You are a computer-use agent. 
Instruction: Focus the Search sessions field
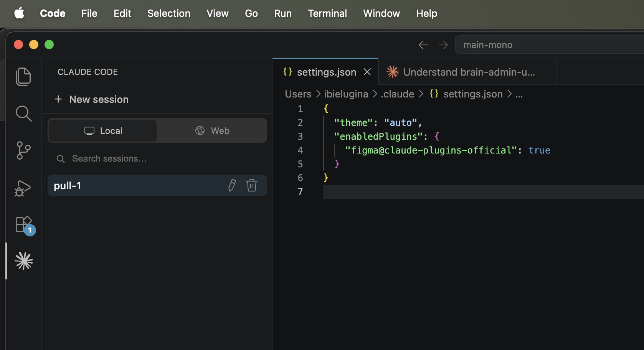point(157,159)
